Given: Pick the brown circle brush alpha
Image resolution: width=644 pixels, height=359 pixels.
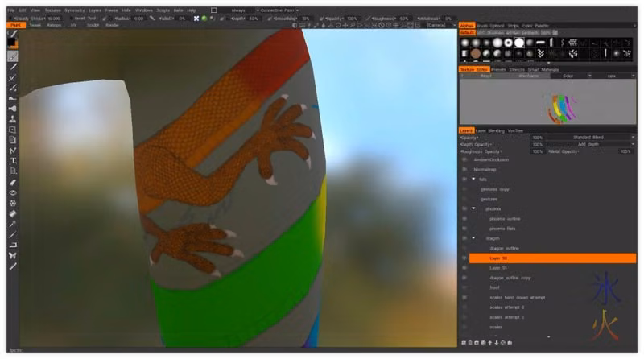Looking at the screenshot, I should point(476,53).
